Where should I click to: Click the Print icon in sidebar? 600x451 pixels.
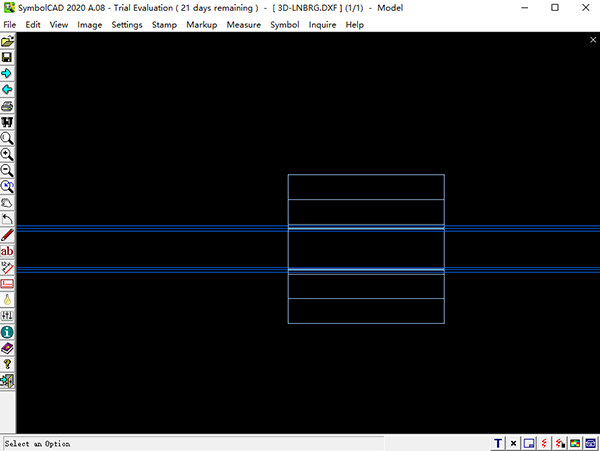(8, 106)
